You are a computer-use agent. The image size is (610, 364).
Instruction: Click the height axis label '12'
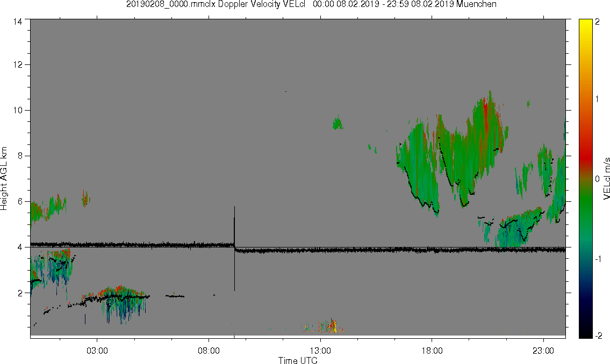[18, 64]
